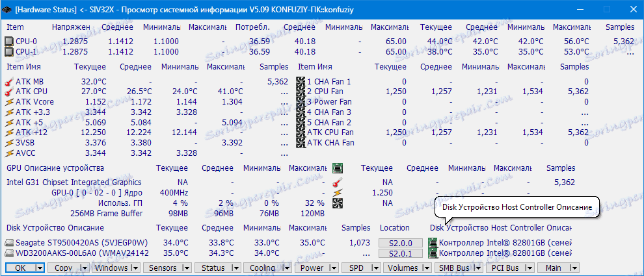The height and width of the screenshot is (276, 644).
Task: Click the ATK +12 current value 12.250
Action: point(94,132)
